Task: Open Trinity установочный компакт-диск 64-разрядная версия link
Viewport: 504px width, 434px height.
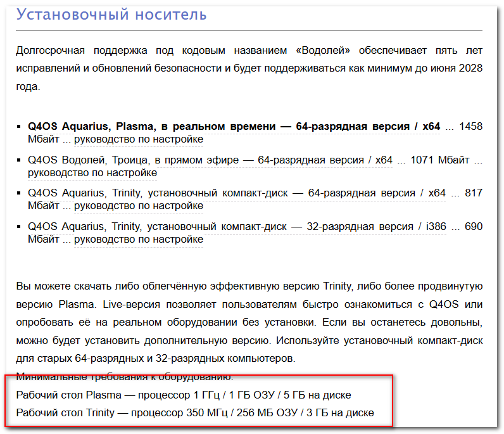Action: click(237, 193)
